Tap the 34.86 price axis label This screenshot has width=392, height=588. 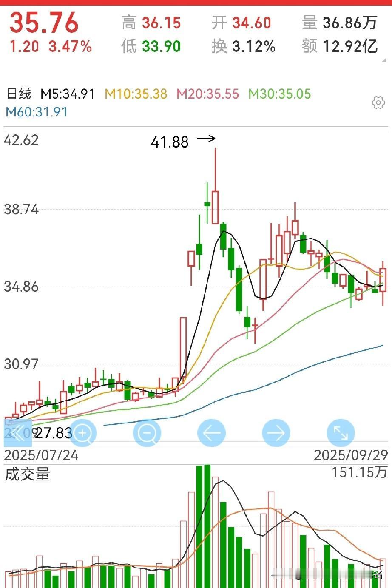click(x=21, y=286)
